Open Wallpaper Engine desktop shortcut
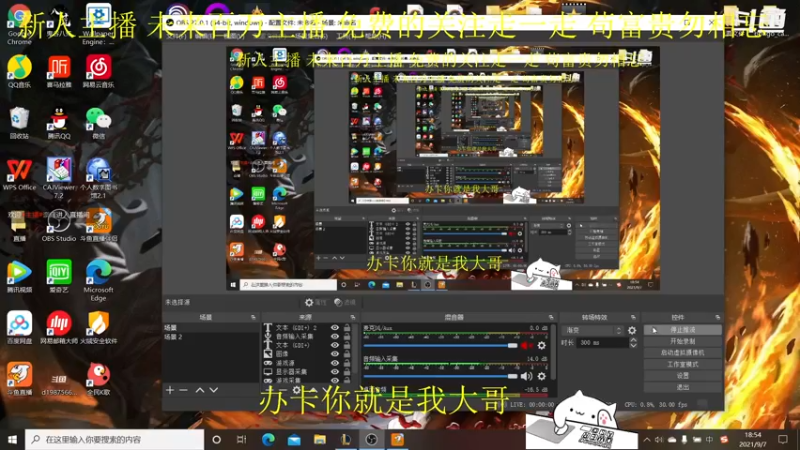The width and height of the screenshot is (800, 450). click(98, 24)
